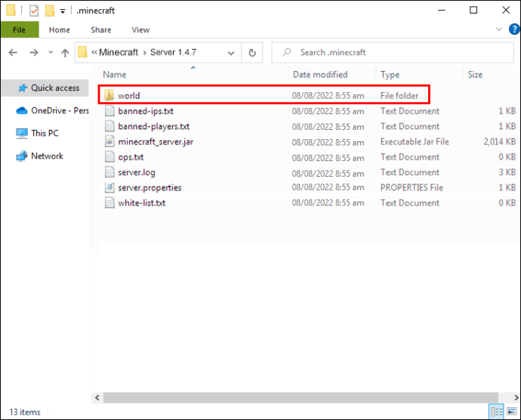
Task: Click the Properties quick access toolbar icon
Action: (x=33, y=11)
